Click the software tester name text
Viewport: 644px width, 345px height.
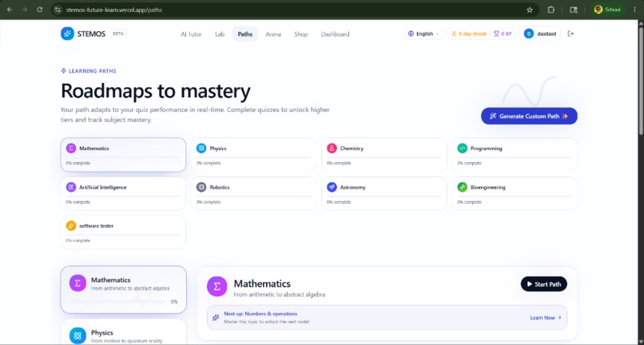[x=96, y=226]
